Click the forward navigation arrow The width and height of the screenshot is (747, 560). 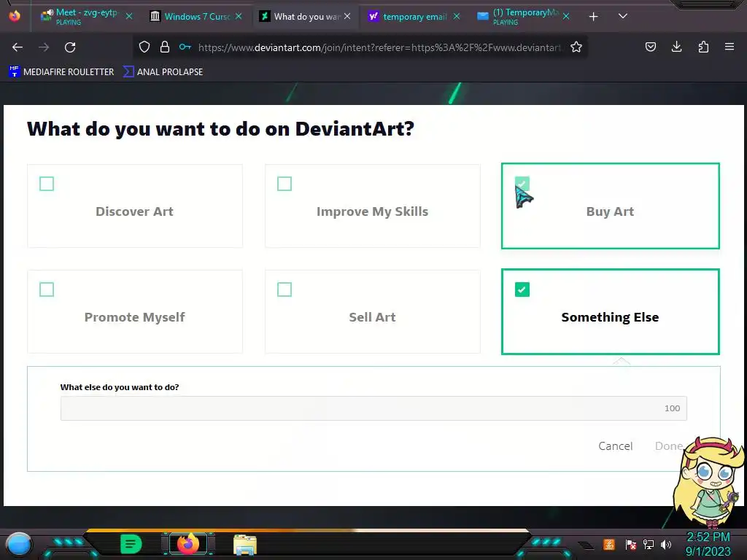[44, 47]
